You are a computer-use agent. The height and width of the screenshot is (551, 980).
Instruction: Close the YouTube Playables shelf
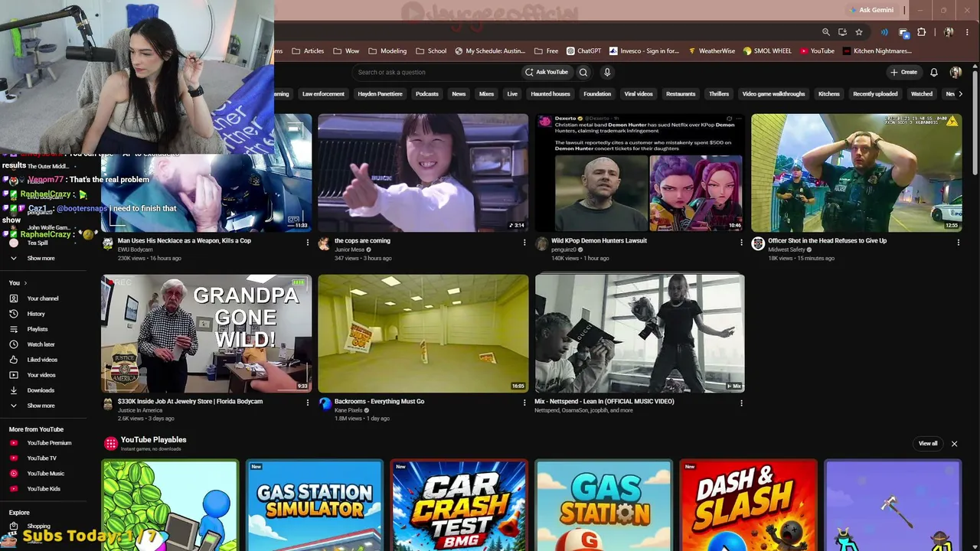pos(954,444)
